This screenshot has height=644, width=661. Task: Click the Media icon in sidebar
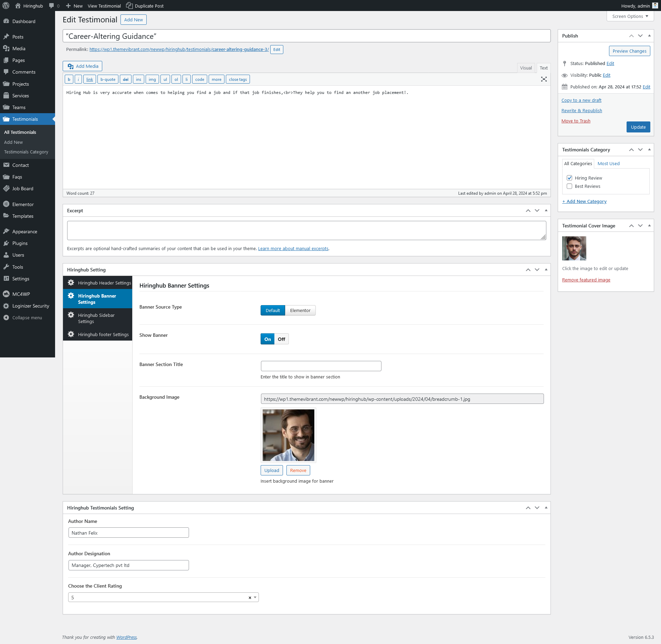point(6,49)
